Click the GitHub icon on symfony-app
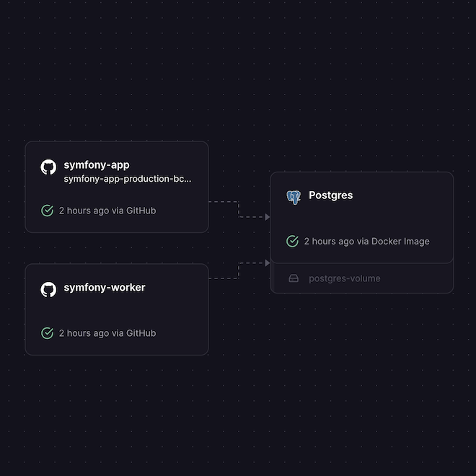 48,167
